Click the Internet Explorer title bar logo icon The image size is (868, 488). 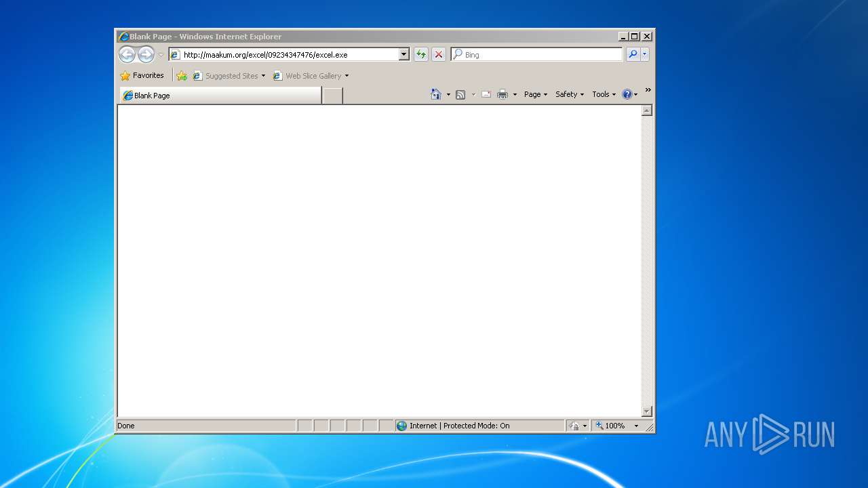point(123,37)
